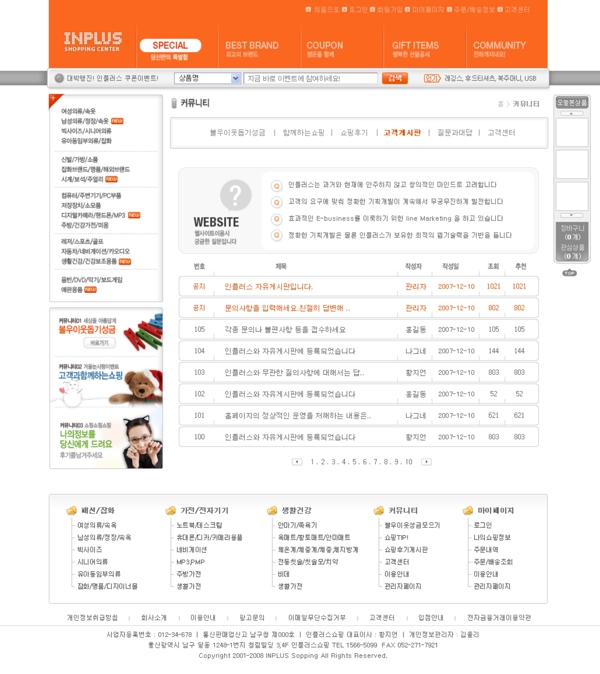Open post number 100

tap(290, 437)
